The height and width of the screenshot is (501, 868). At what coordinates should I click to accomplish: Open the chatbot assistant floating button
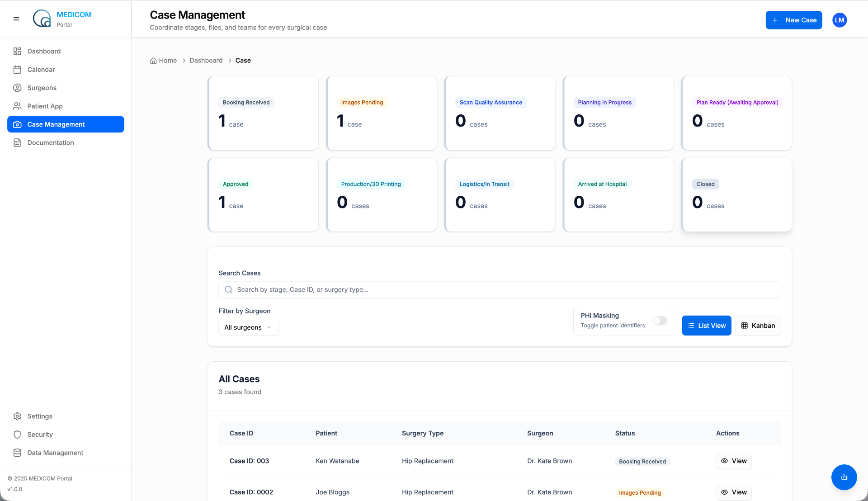coord(844,477)
